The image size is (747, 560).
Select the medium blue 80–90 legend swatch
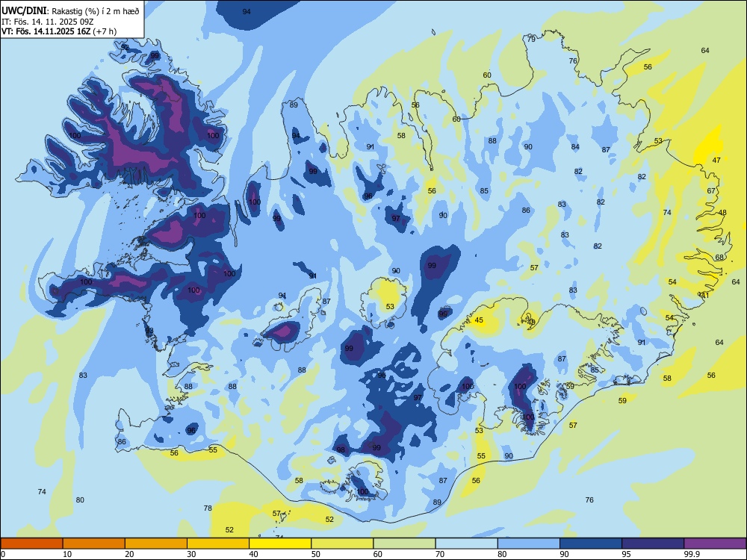click(529, 544)
